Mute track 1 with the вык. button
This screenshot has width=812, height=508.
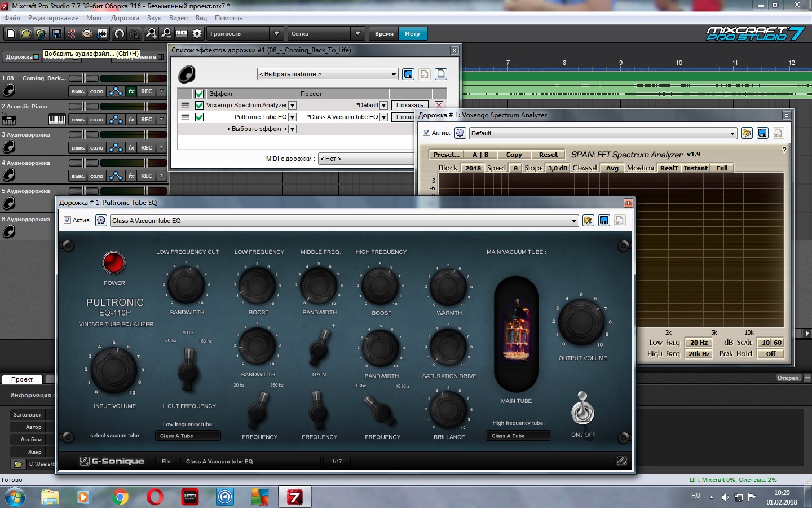78,91
